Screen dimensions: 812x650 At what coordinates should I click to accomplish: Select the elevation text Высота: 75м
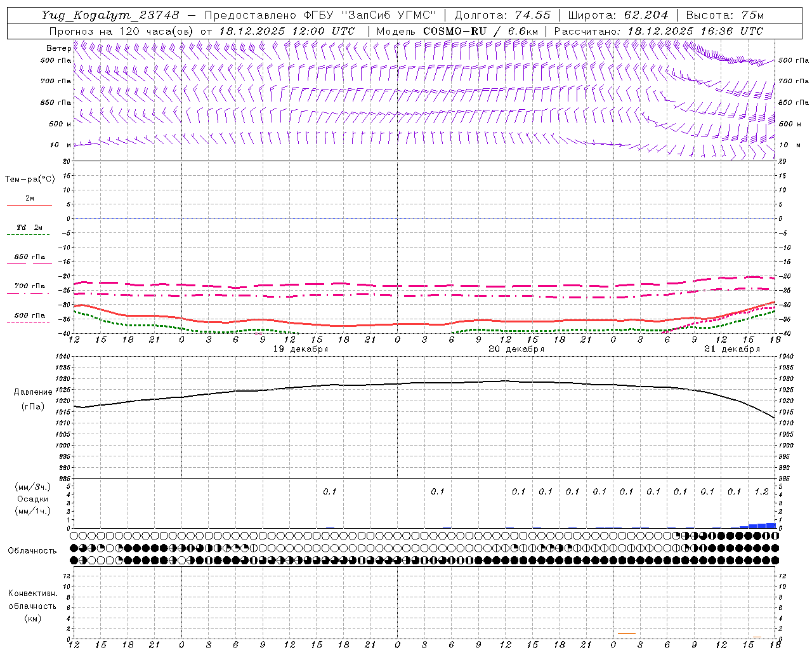tap(724, 15)
